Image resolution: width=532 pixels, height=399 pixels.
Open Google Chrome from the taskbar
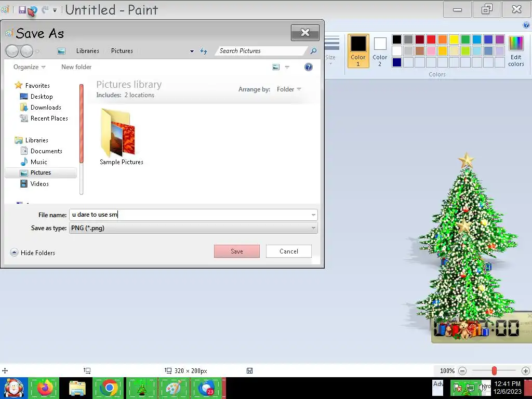109,388
